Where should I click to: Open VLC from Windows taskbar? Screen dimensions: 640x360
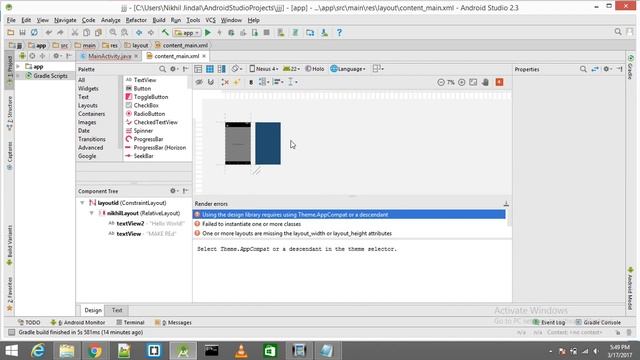point(241,351)
